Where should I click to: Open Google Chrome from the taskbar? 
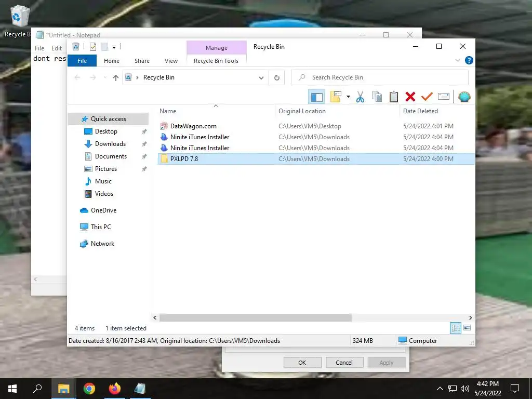pos(89,389)
